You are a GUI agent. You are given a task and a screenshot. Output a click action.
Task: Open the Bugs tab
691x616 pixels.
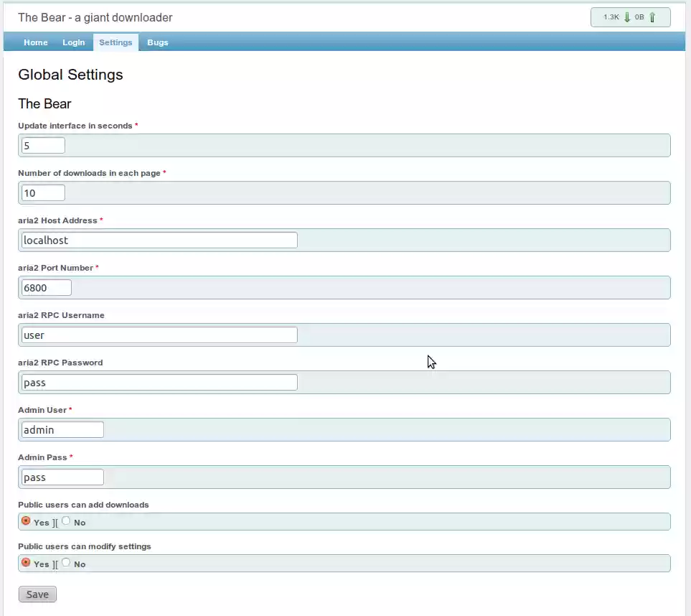pyautogui.click(x=157, y=42)
